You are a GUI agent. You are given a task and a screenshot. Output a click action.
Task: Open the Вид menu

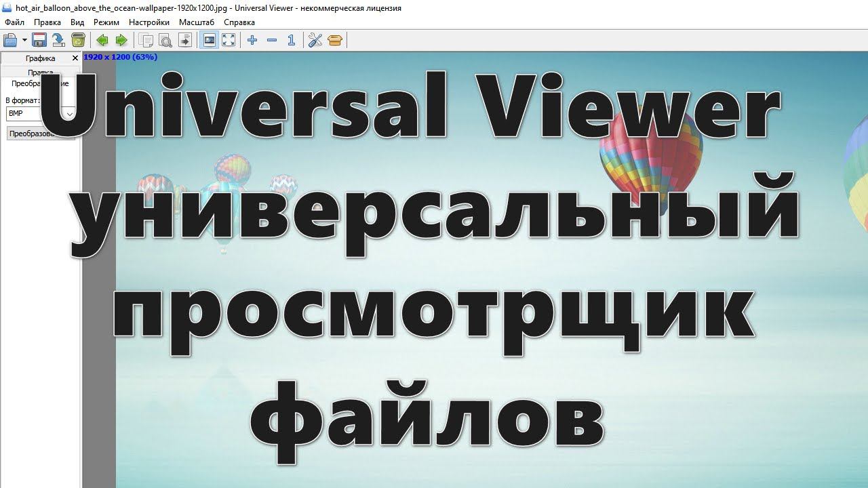click(x=77, y=22)
